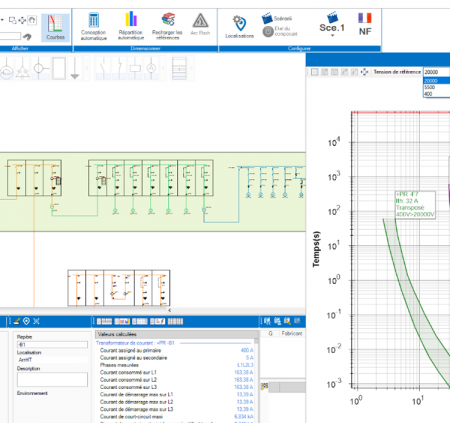
Task: Click Transformateur de courant +PR-B1 heading
Action: [x=135, y=343]
